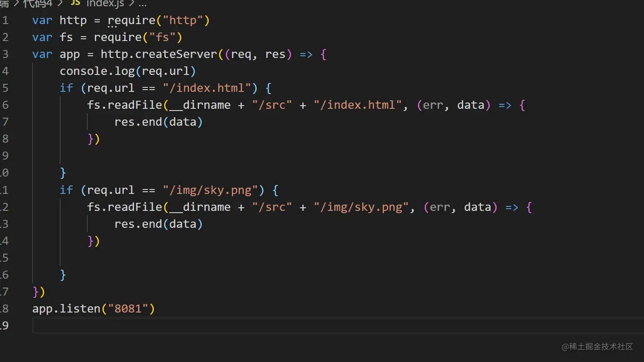Click "/src" string on line 12
Image resolution: width=644 pixels, height=362 pixels.
272,207
